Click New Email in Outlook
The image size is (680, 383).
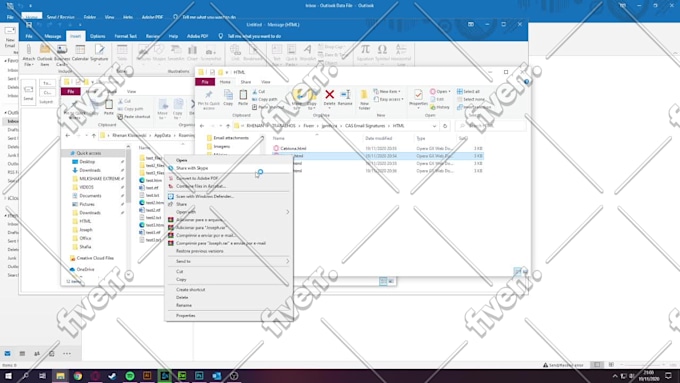pos(10,37)
